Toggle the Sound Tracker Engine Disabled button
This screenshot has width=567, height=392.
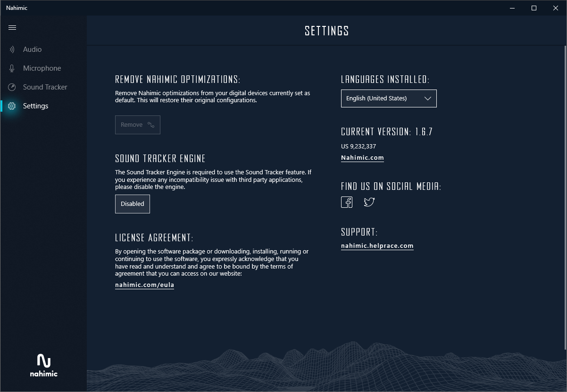133,204
